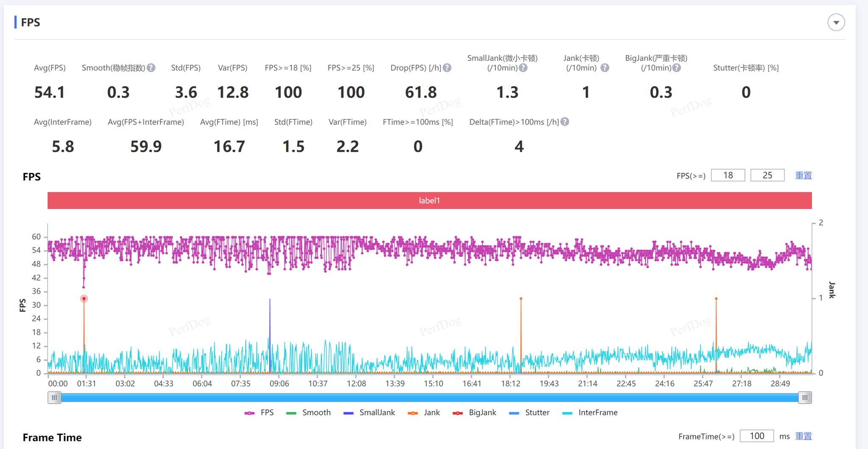868x449 pixels.
Task: Click help icon beside Delta(FTime)>100ms
Action: (x=565, y=122)
